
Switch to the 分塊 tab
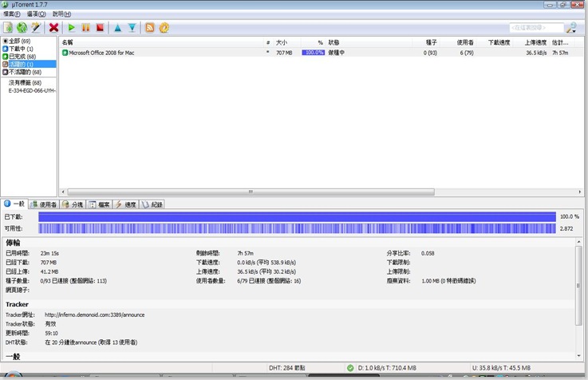pyautogui.click(x=73, y=204)
